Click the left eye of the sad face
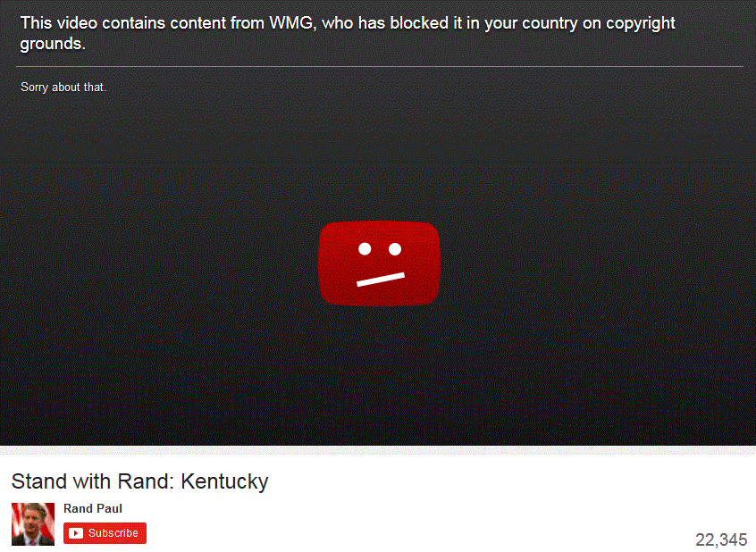The height and width of the screenshot is (552, 756). pyautogui.click(x=365, y=249)
